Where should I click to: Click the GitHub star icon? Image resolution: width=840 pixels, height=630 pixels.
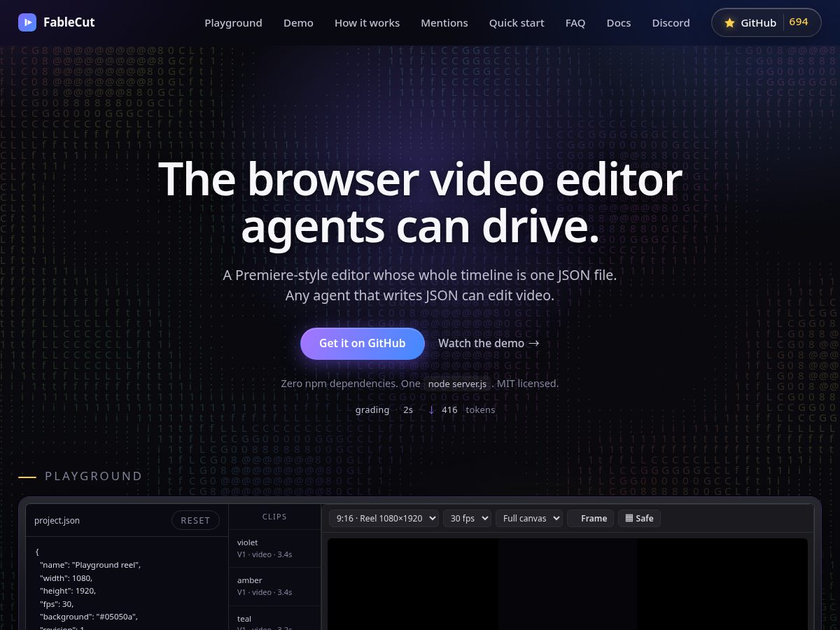pos(729,23)
